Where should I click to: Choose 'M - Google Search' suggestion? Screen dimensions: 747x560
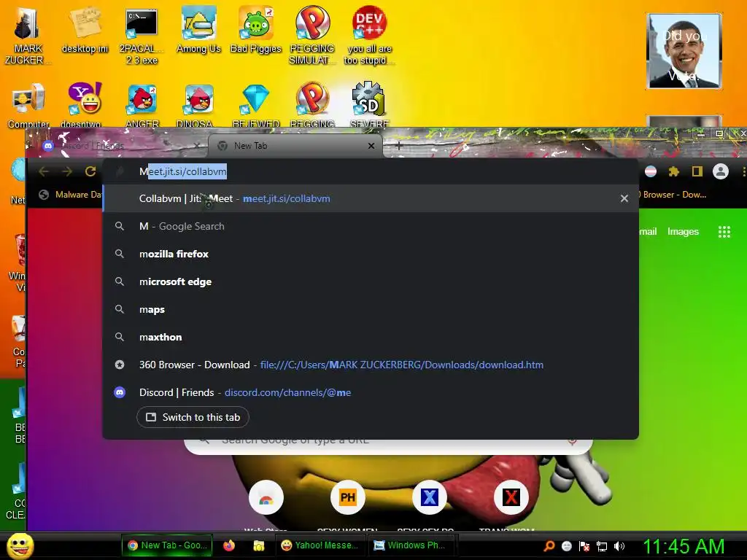(370, 226)
